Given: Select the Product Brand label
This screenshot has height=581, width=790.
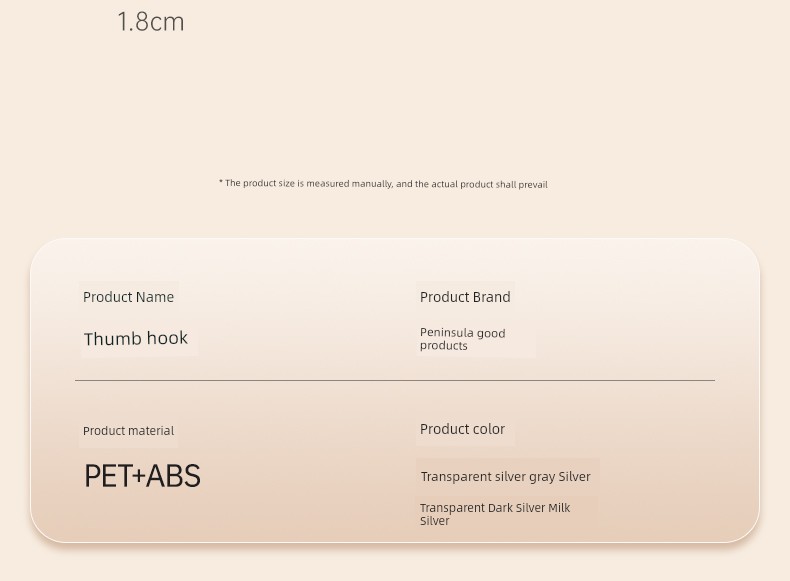Looking at the screenshot, I should 465,297.
